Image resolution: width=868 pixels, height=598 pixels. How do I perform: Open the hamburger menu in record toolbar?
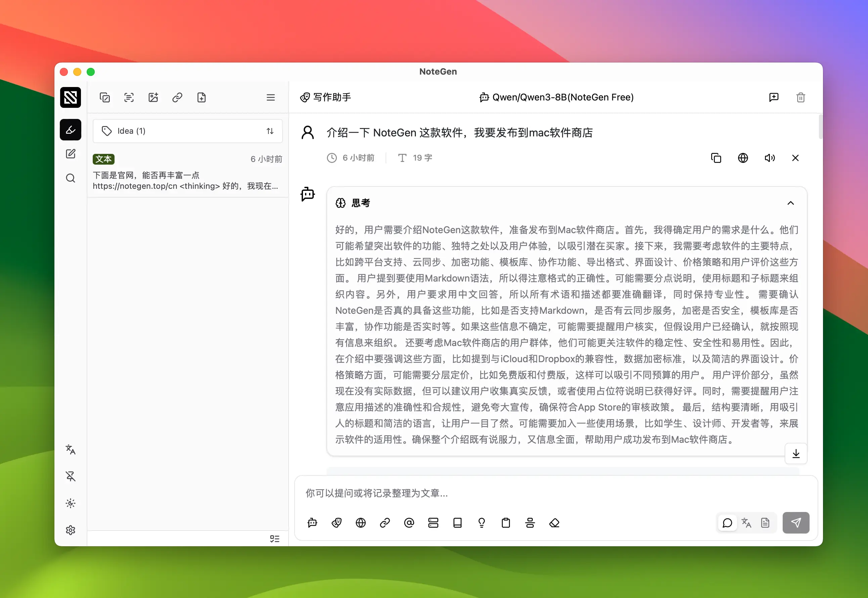click(270, 98)
